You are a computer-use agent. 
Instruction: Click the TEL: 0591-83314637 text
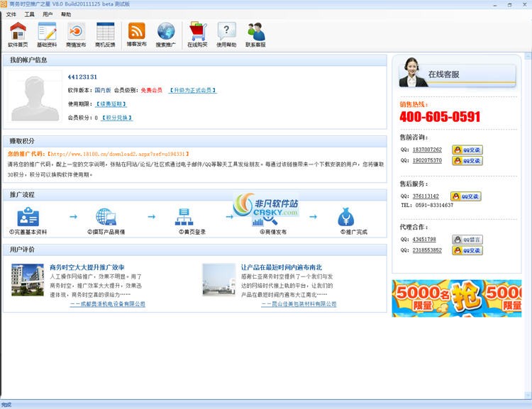click(427, 205)
